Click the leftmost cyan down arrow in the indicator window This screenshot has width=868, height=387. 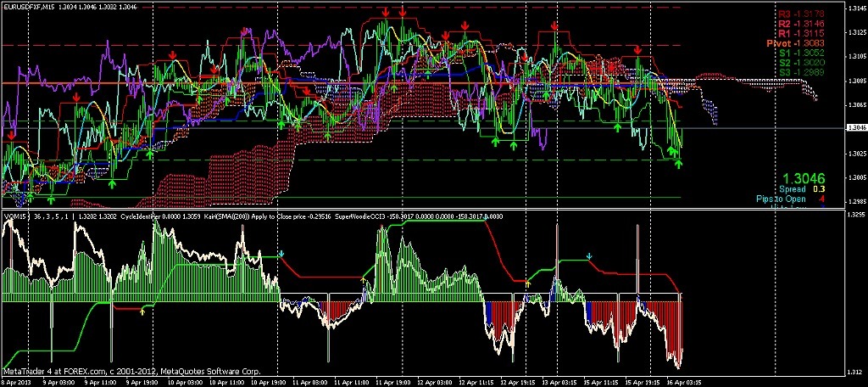281,253
